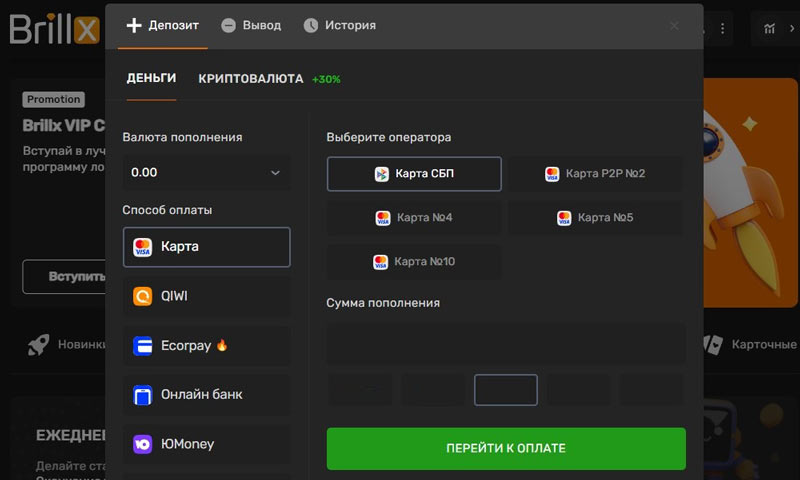Click the Вступить button
The width and height of the screenshot is (800, 480).
[64, 276]
